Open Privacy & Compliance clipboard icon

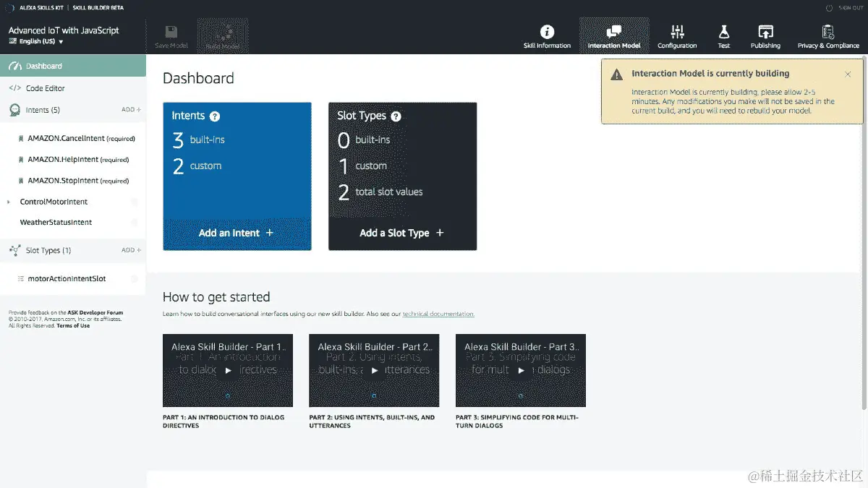click(828, 32)
